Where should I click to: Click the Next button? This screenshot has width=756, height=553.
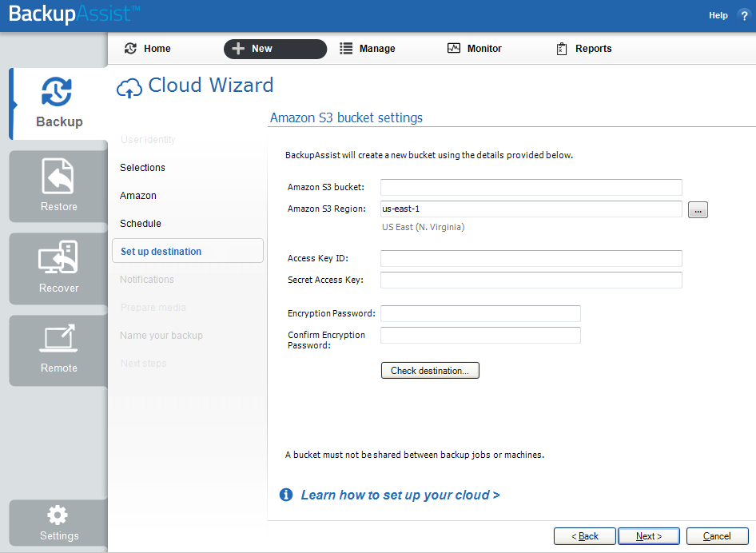[x=648, y=536]
